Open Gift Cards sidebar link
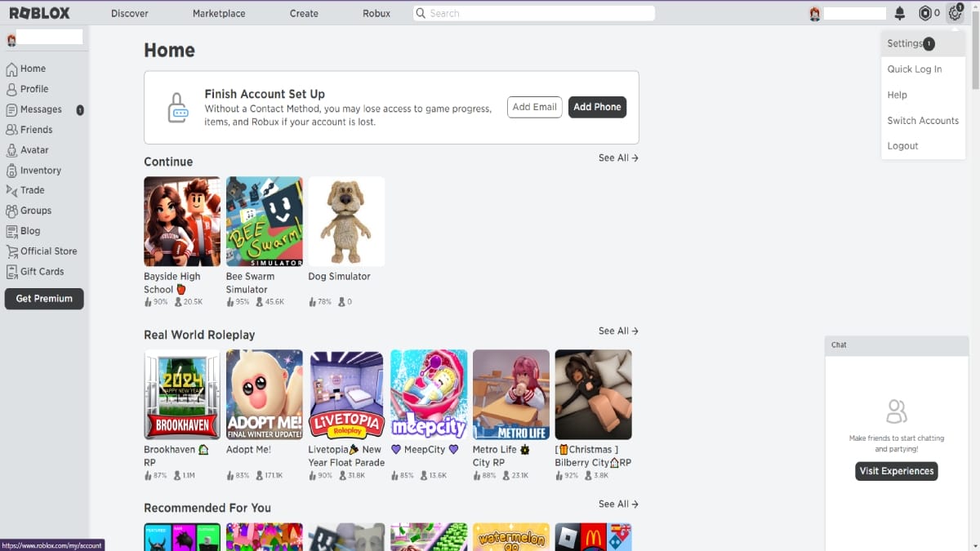This screenshot has height=551, width=980. pos(42,272)
